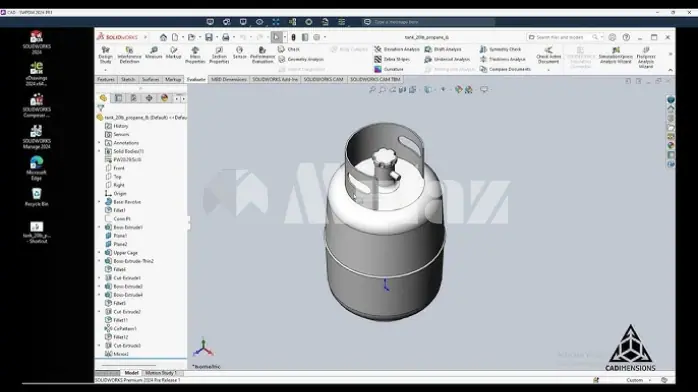This screenshot has width=698, height=392.
Task: Toggle Curvature display
Action: coord(389,69)
